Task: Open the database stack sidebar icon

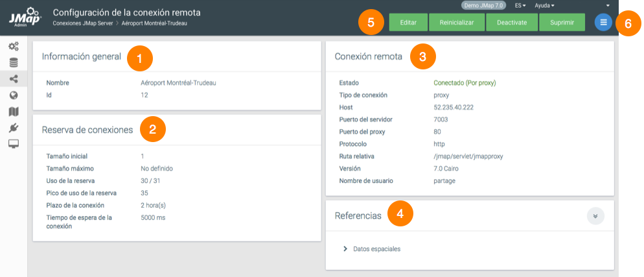Action: point(13,63)
